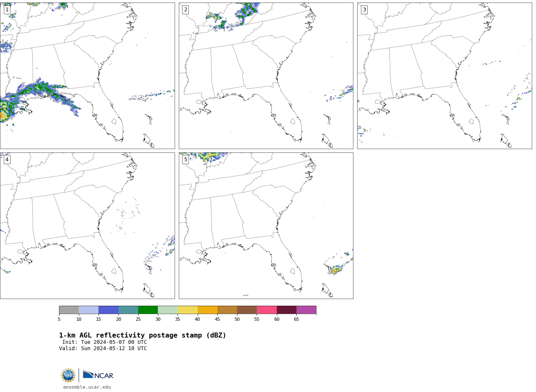This screenshot has height=392, width=536.
Task: Open ensemble member 3 reflectivity map
Action: [444, 76]
